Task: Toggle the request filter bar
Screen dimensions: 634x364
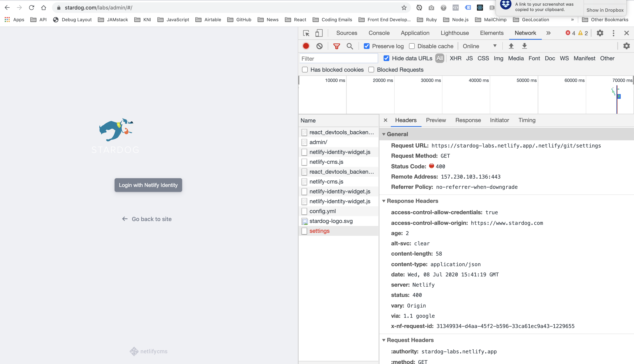Action: pos(337,46)
